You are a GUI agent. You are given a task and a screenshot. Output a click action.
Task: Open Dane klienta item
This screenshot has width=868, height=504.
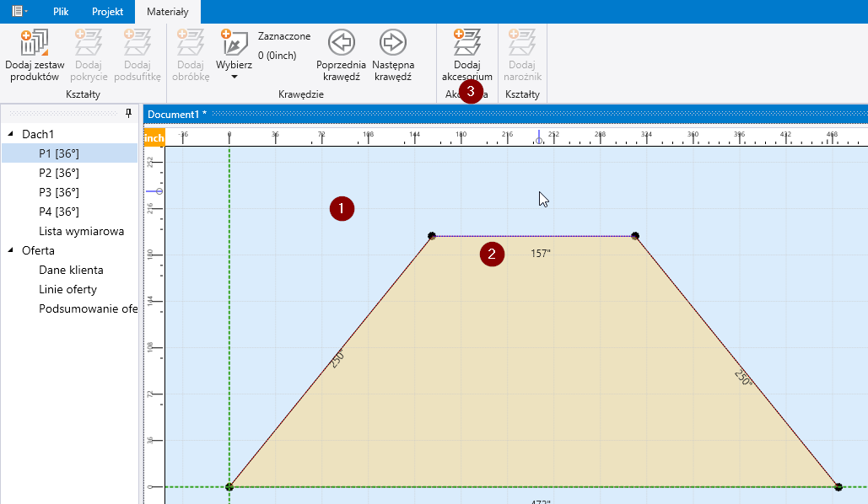click(x=71, y=270)
